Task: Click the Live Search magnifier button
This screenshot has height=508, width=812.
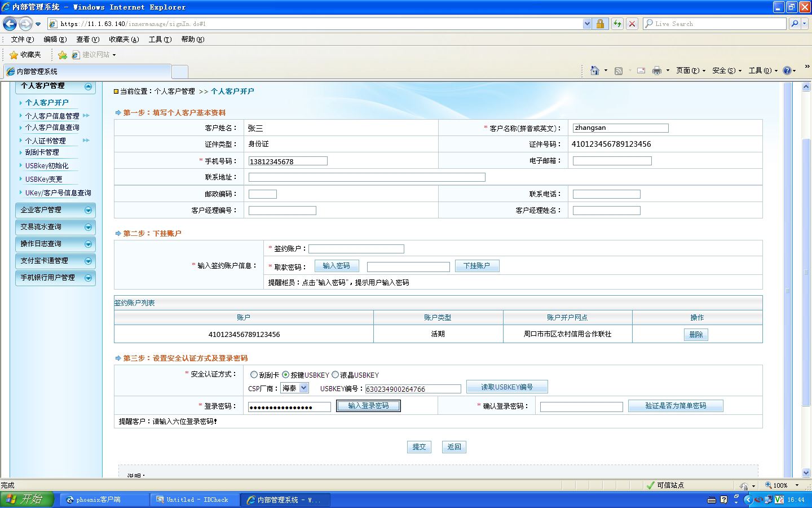Action: (795, 24)
